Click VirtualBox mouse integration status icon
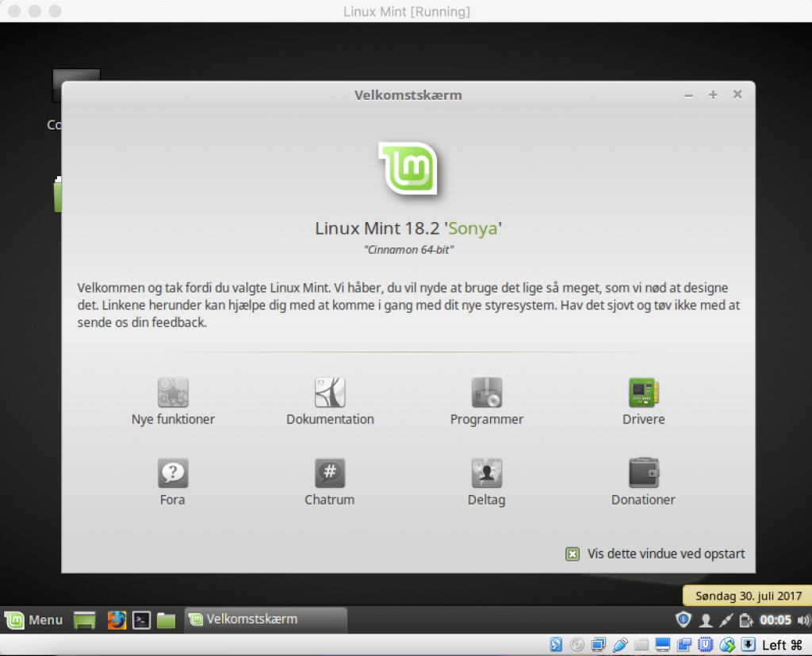812x656 pixels. point(727,645)
